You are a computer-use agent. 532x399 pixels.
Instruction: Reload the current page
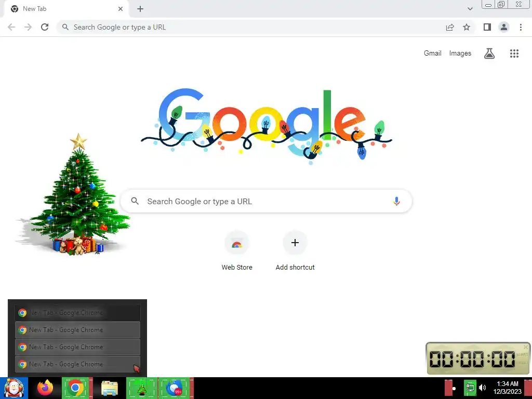(45, 27)
